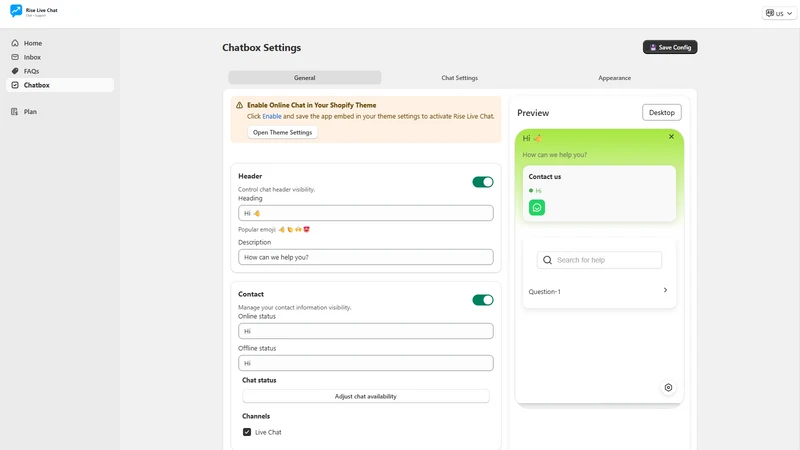Click Open Theme Settings button
This screenshot has width=800, height=450.
(282, 132)
